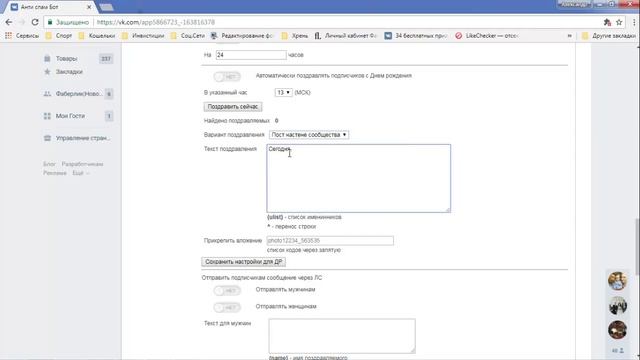Image resolution: width=640 pixels, height=360 pixels.
Task: Open the Chrome menu at the toolbar end
Action: 634,22
